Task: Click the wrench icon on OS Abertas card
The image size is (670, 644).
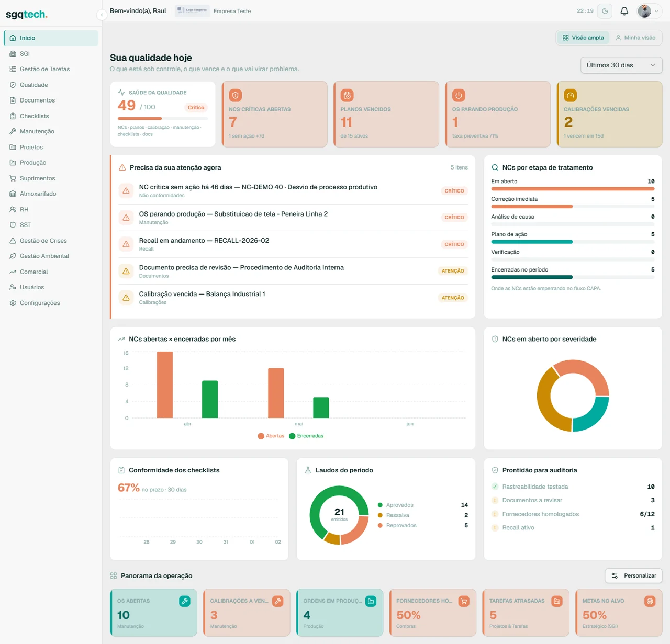Action: pos(185,602)
